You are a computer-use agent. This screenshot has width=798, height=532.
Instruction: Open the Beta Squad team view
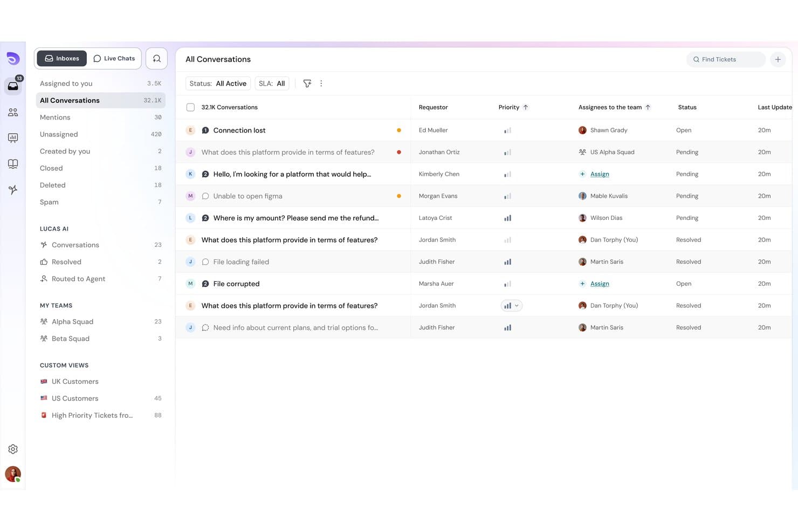click(x=100, y=338)
